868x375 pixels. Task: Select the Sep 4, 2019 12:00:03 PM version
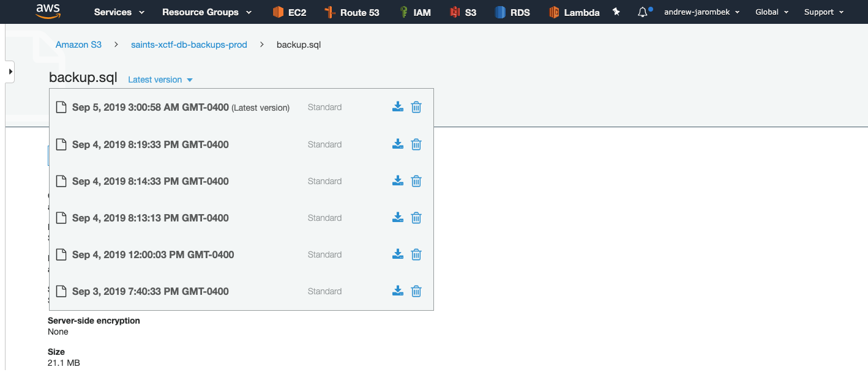click(x=153, y=254)
